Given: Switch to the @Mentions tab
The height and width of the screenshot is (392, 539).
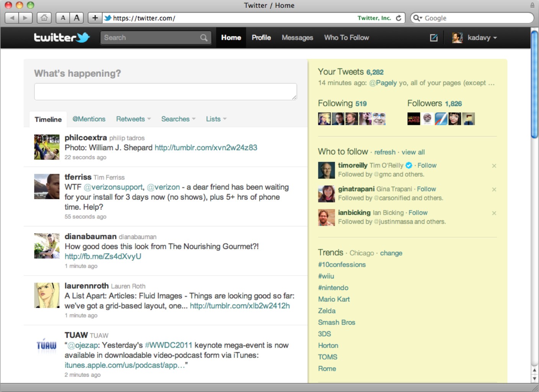Looking at the screenshot, I should 89,119.
